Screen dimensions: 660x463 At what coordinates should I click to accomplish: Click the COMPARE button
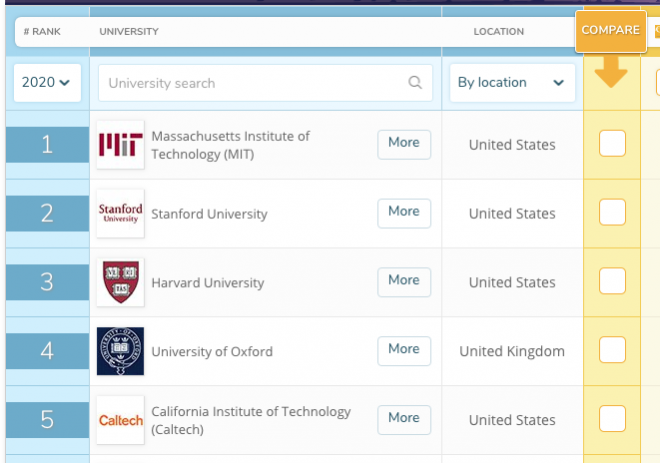click(x=611, y=31)
